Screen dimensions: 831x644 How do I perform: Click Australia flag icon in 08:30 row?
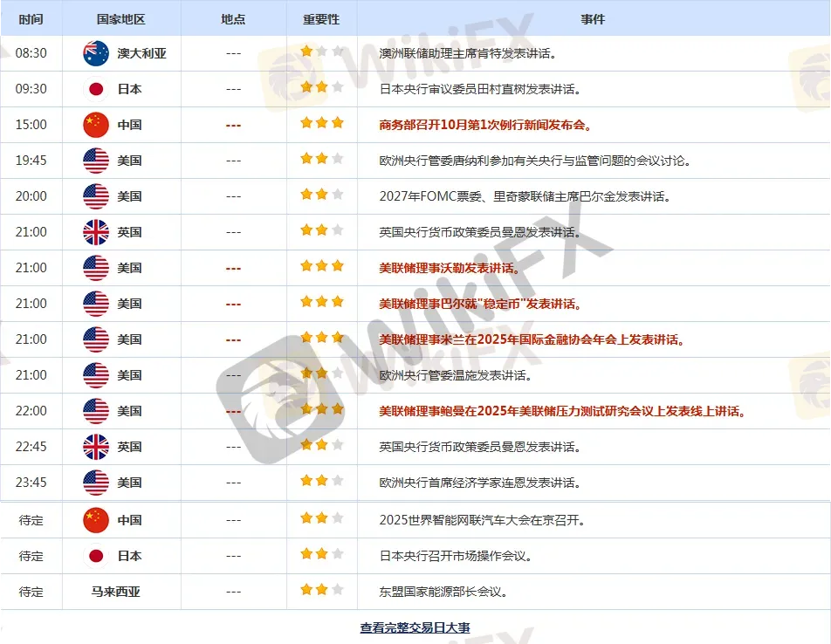click(96, 53)
